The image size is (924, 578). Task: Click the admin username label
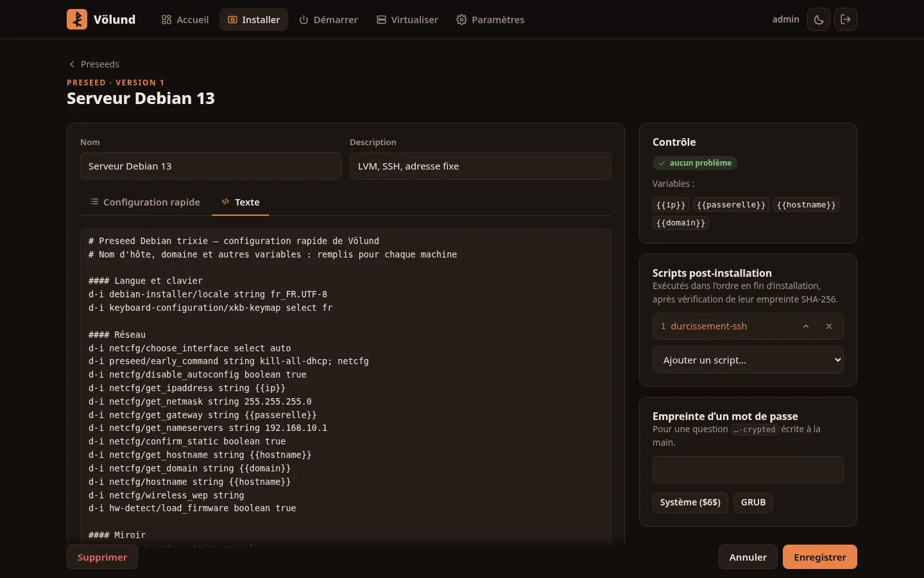785,19
